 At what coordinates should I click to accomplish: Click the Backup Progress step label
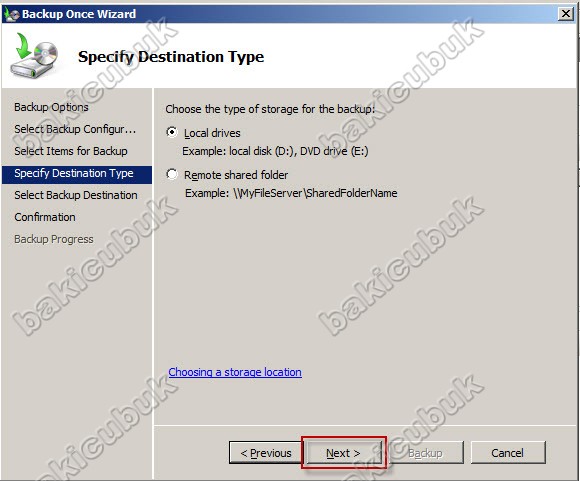coord(54,239)
